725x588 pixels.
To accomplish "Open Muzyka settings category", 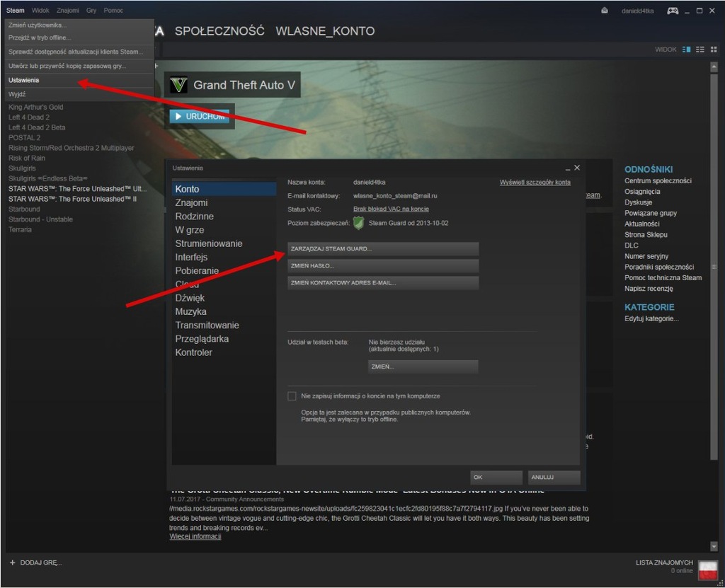I will pyautogui.click(x=224, y=311).
